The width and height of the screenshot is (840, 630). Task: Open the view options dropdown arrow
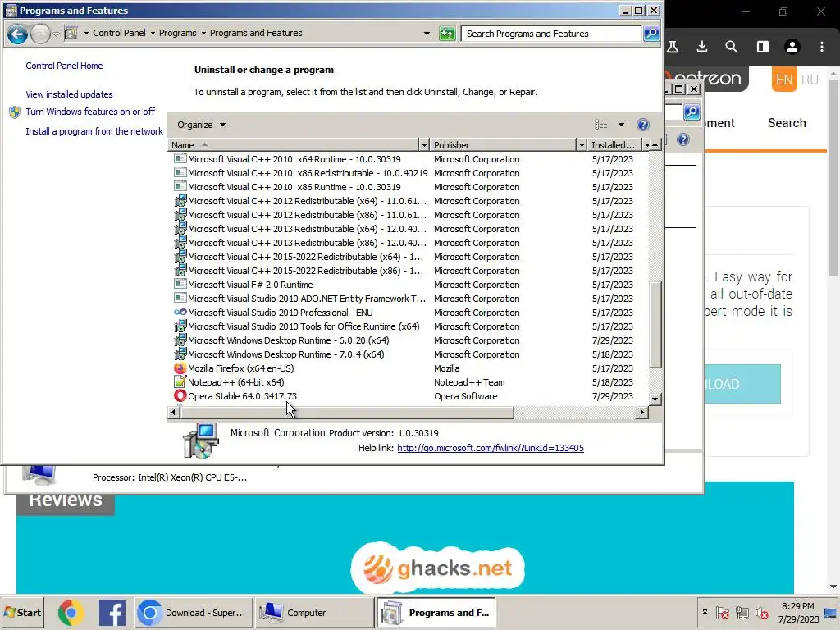621,125
